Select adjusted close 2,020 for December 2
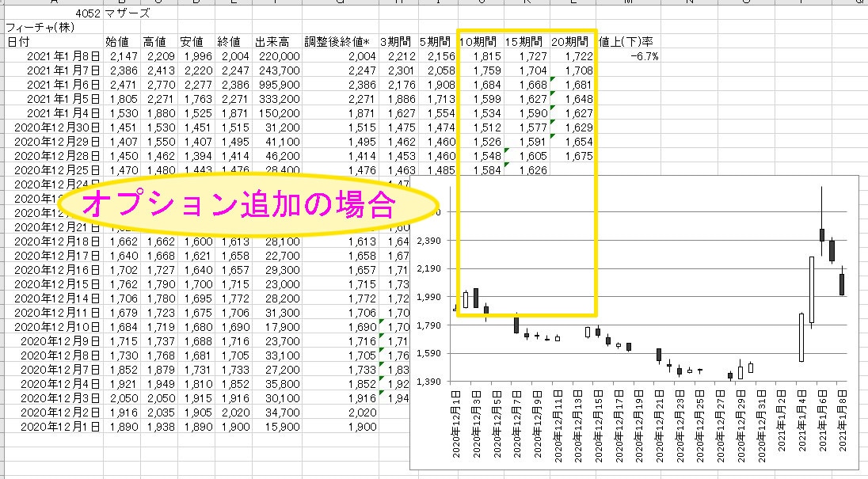 pos(341,412)
